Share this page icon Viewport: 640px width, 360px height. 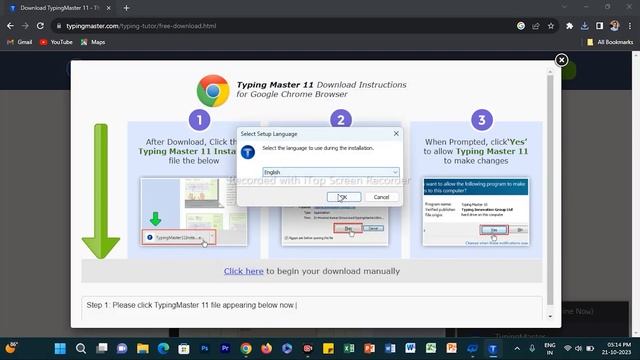[x=536, y=26]
